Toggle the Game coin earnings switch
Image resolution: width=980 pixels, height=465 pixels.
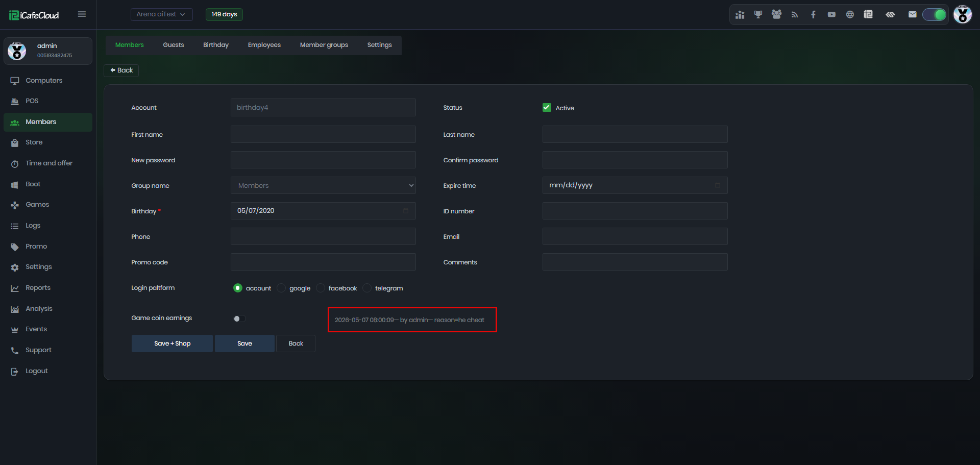pyautogui.click(x=239, y=319)
